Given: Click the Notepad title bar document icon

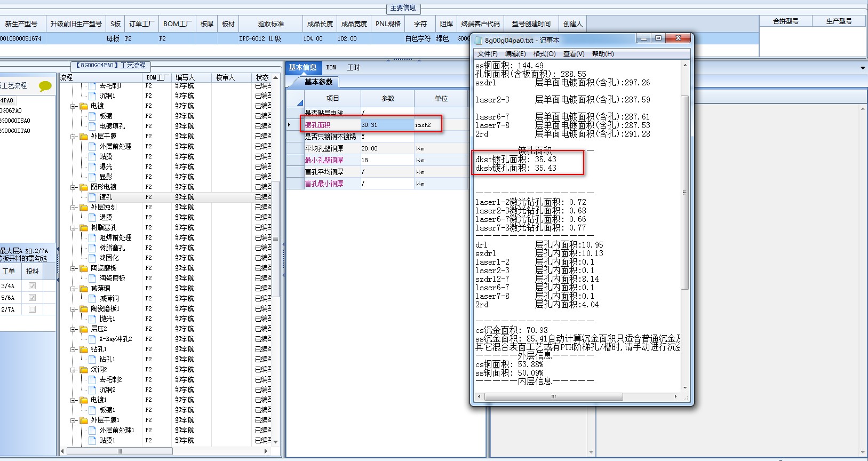Looking at the screenshot, I should click(x=479, y=40).
